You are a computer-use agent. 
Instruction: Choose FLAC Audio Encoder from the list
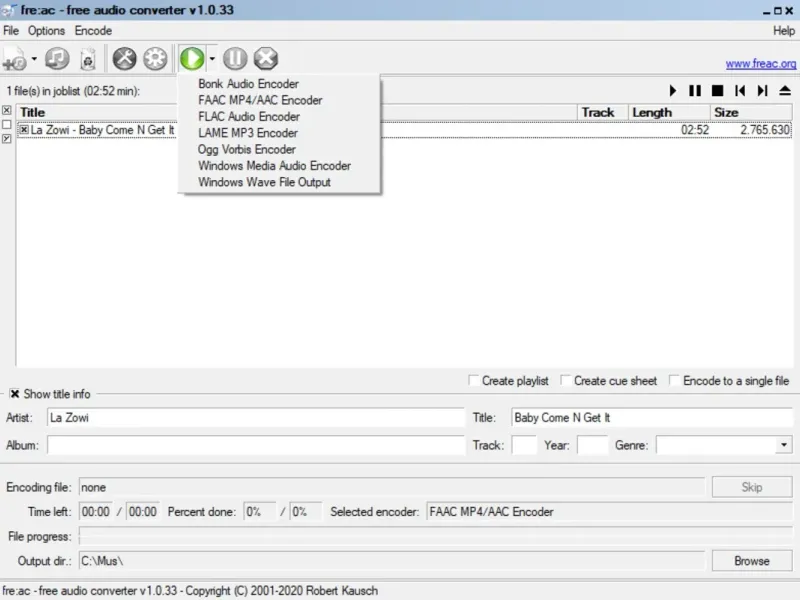click(249, 116)
